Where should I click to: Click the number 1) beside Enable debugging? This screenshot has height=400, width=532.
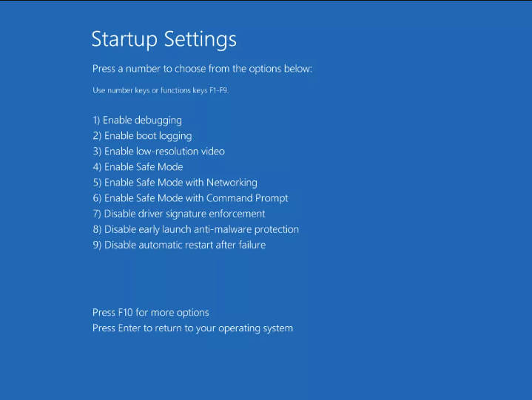(x=96, y=121)
